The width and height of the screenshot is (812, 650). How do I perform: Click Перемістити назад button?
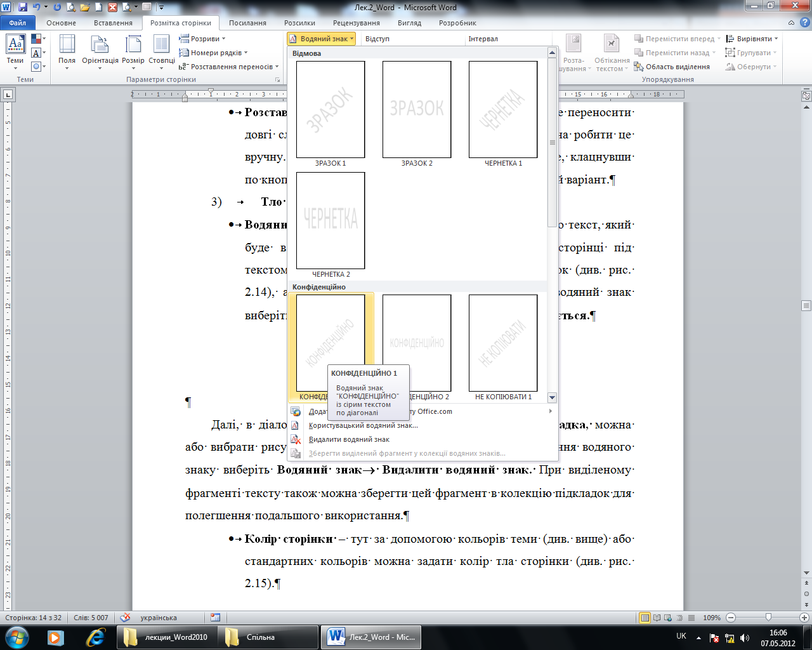tap(675, 53)
